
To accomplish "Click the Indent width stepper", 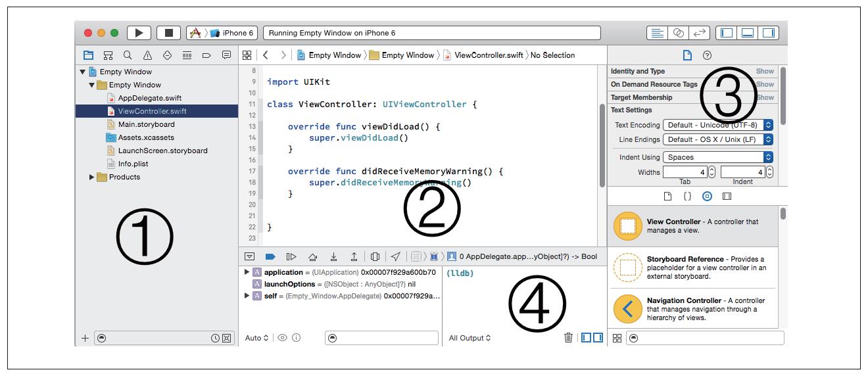I will (x=769, y=172).
